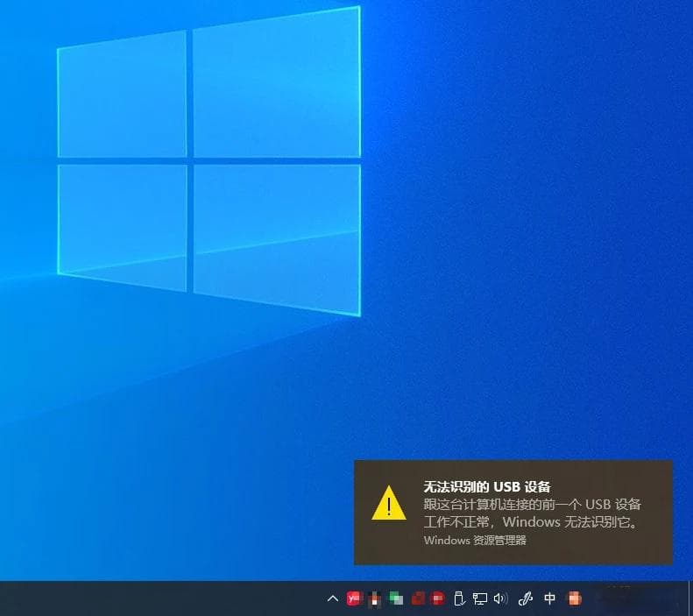The width and height of the screenshot is (693, 616).
Task: Open the 无法识别的 USB 设备 notification title
Action: coord(487,487)
